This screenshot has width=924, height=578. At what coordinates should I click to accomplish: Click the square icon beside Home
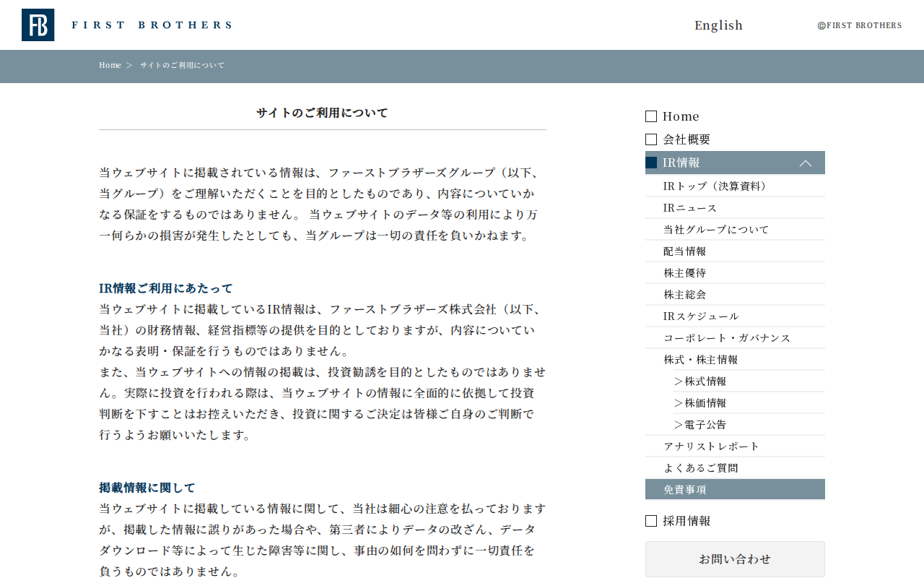(651, 116)
